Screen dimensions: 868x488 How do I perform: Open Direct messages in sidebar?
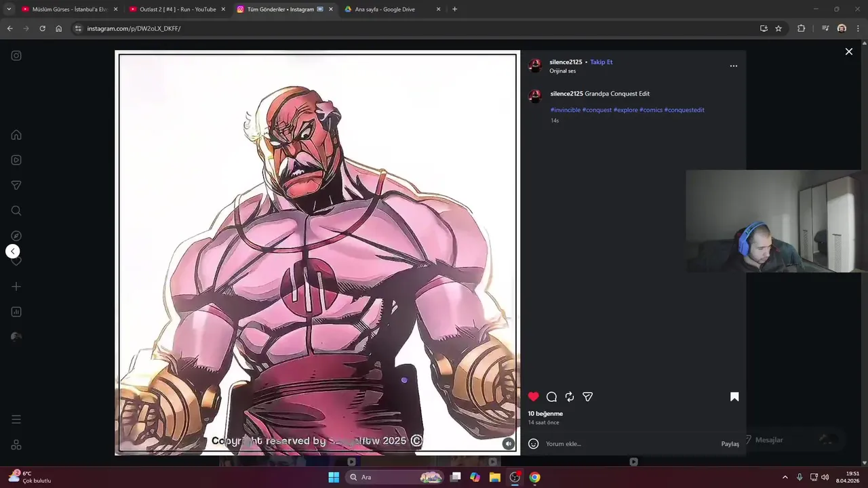point(16,185)
